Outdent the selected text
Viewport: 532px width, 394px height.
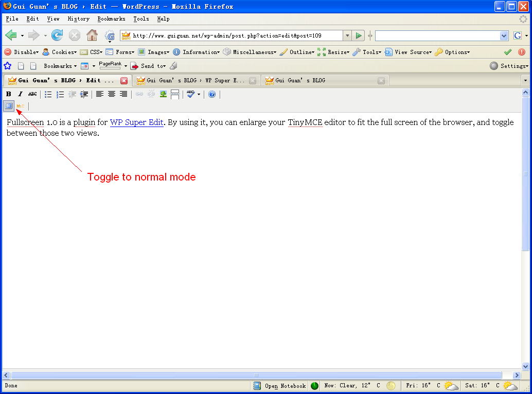click(x=72, y=94)
